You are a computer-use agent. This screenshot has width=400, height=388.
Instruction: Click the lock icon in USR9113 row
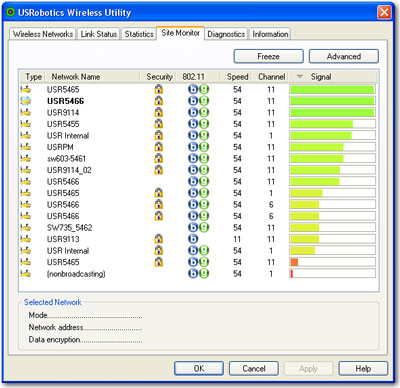point(159,239)
